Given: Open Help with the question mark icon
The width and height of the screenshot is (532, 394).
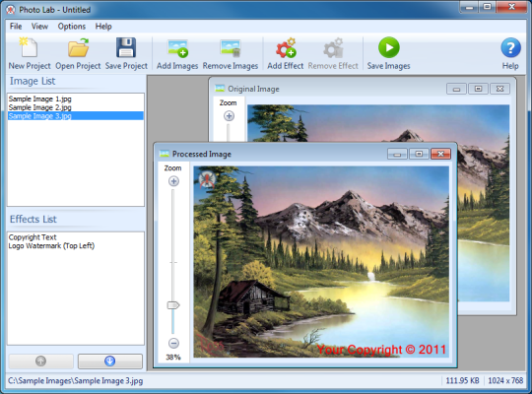Looking at the screenshot, I should (510, 48).
